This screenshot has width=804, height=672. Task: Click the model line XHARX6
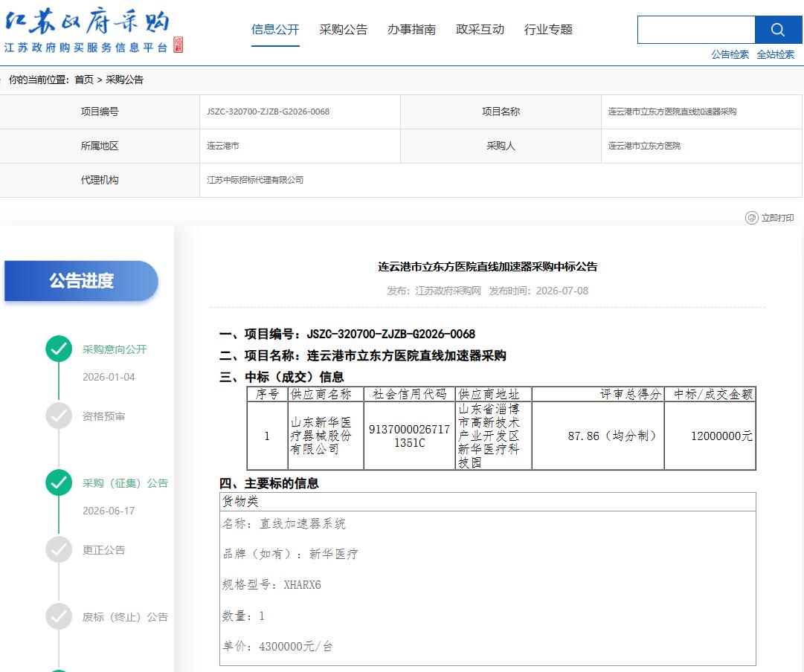click(271, 584)
